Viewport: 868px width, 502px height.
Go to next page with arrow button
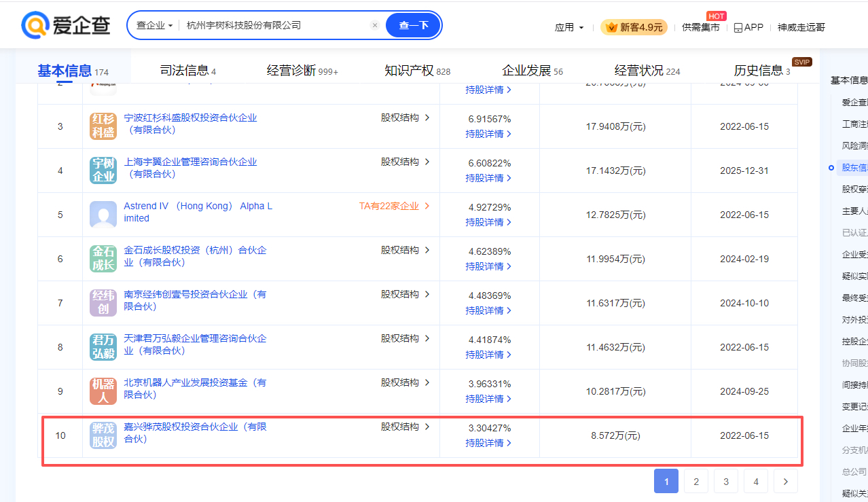(x=786, y=482)
